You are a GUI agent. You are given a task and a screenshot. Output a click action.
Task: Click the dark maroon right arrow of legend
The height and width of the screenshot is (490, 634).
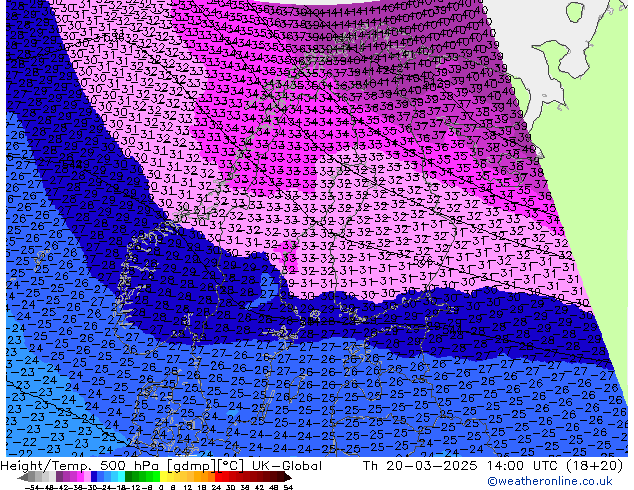(288, 477)
